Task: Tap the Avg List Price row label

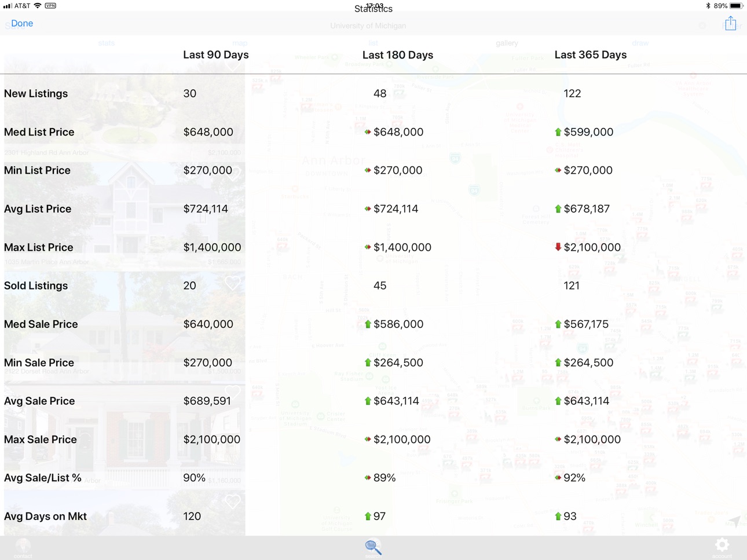Action: coord(38,209)
